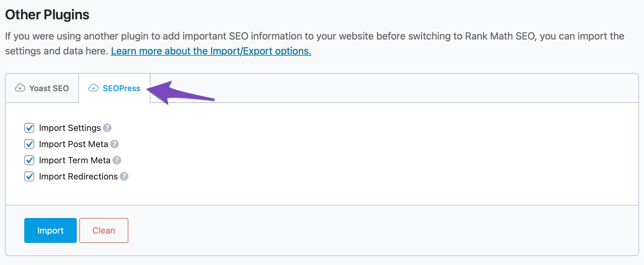Image resolution: width=644 pixels, height=265 pixels.
Task: Disable the Import Term Meta checkbox
Action: [29, 160]
